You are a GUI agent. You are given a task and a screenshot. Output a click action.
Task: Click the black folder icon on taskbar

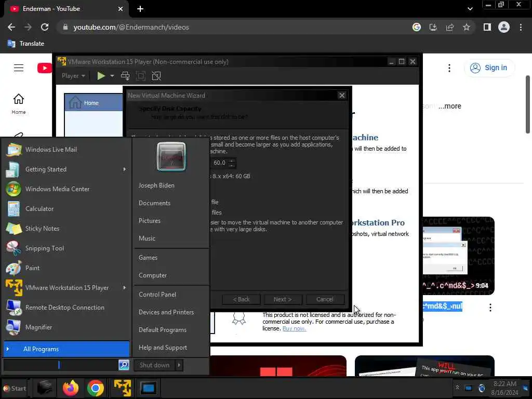tap(45, 388)
